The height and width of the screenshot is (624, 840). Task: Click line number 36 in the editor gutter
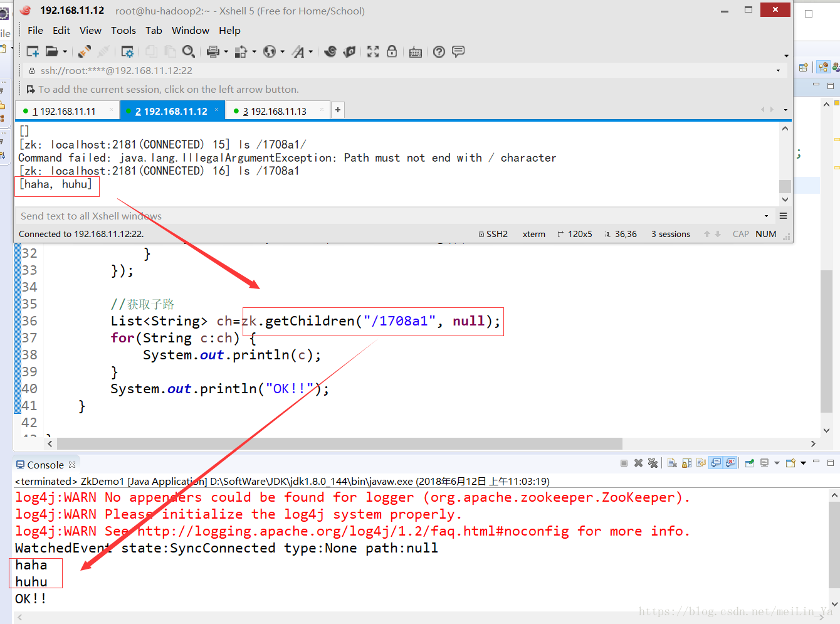[x=29, y=321]
